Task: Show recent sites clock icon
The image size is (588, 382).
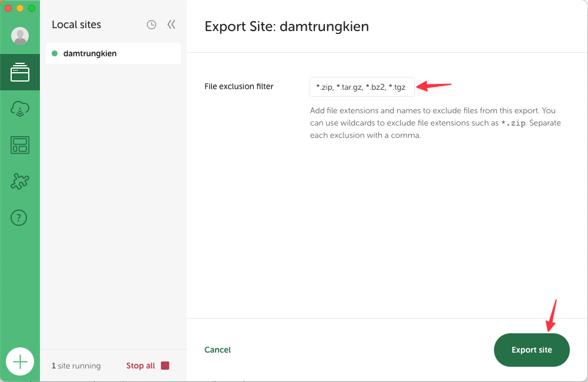Action: [152, 25]
